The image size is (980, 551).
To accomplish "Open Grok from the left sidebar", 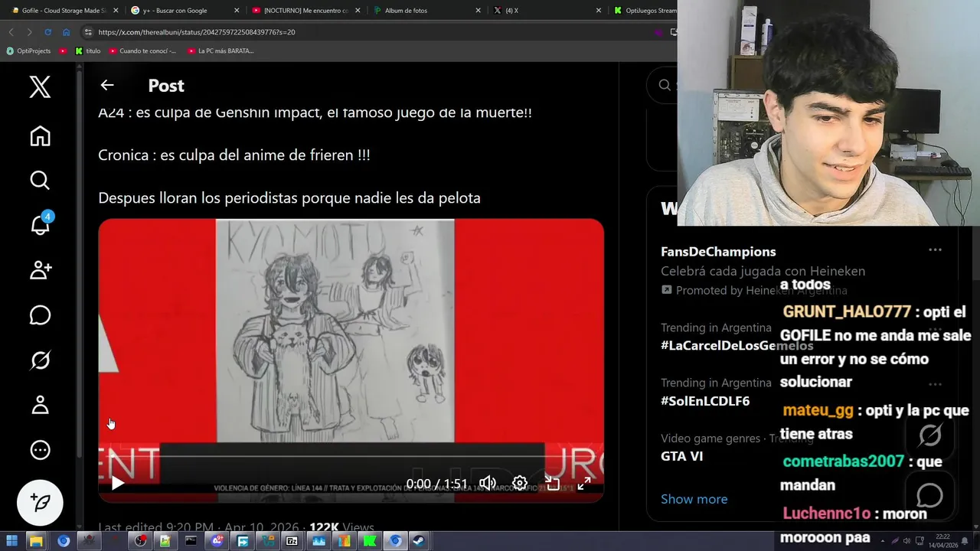I will point(40,360).
